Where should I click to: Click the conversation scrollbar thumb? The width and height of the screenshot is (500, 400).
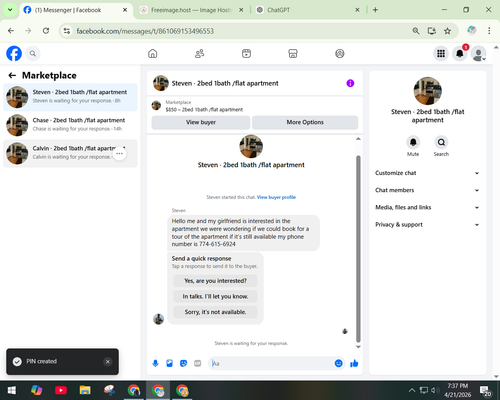pyautogui.click(x=358, y=249)
